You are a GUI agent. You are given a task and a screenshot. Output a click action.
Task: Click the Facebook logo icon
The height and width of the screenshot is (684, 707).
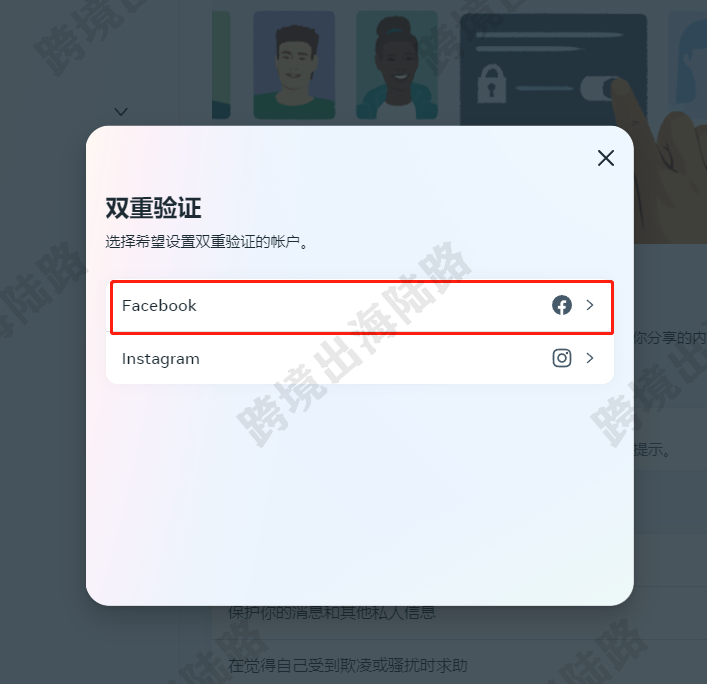pyautogui.click(x=562, y=305)
